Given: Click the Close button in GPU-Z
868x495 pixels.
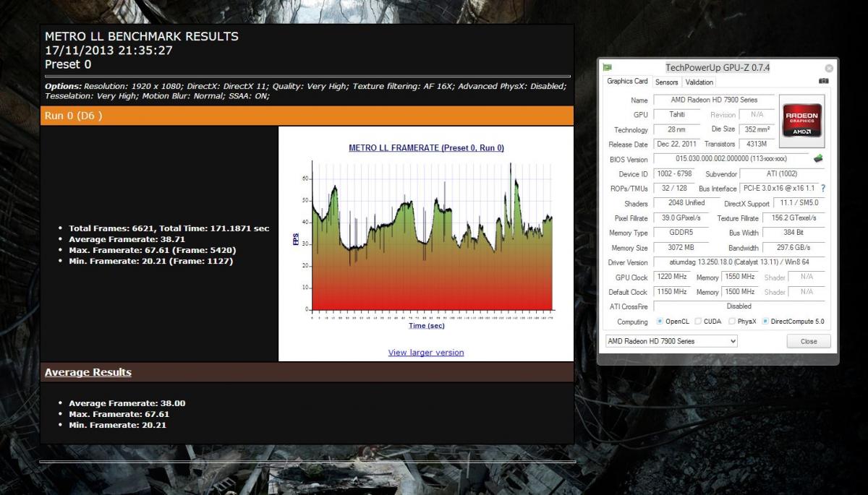Looking at the screenshot, I should (x=809, y=341).
